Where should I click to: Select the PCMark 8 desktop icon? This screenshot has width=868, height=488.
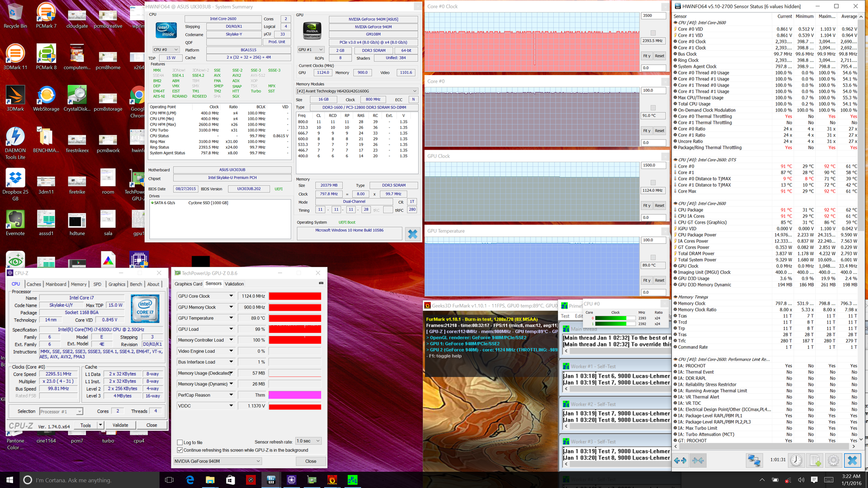(x=46, y=57)
